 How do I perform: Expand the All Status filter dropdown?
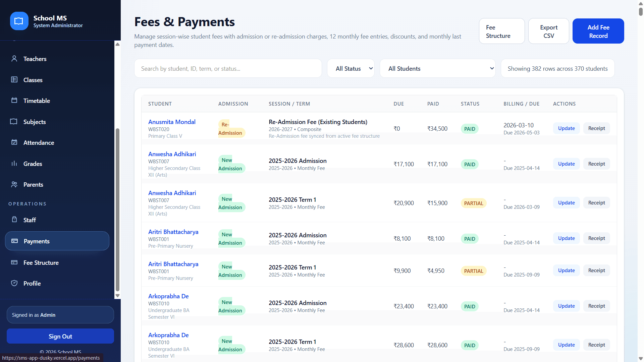351,68
